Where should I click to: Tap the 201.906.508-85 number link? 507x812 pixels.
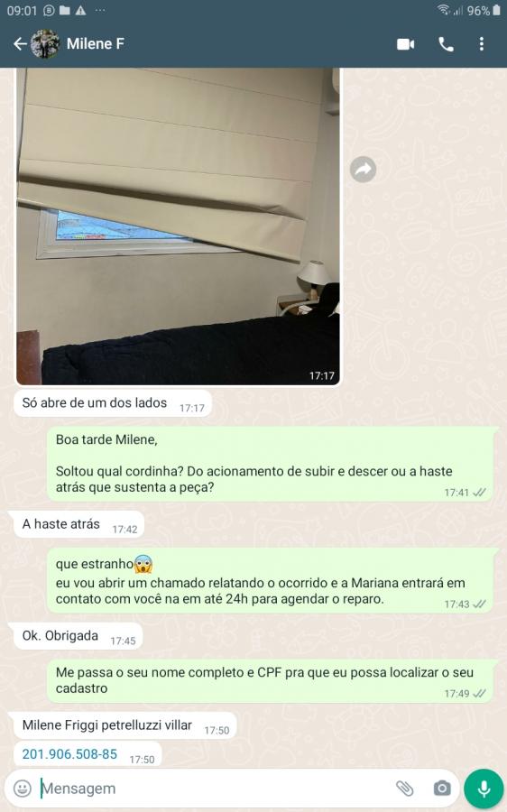[69, 754]
